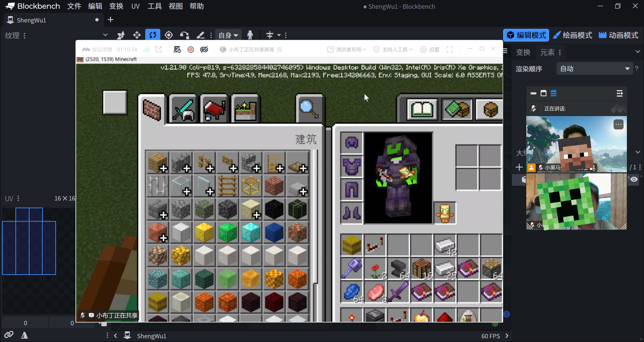Screen dimensions: 644x342
Task: Click the link chain icon at bottom left
Action: (x=9, y=335)
